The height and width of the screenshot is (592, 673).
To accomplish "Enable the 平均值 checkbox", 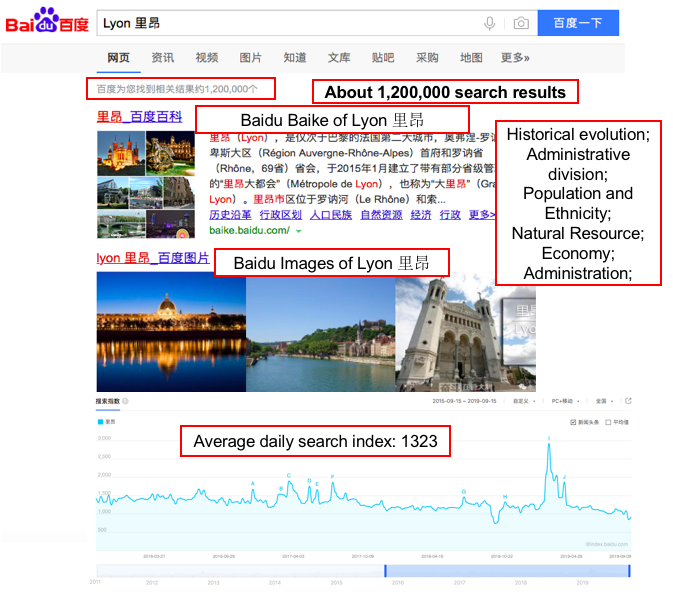I will tap(608, 422).
